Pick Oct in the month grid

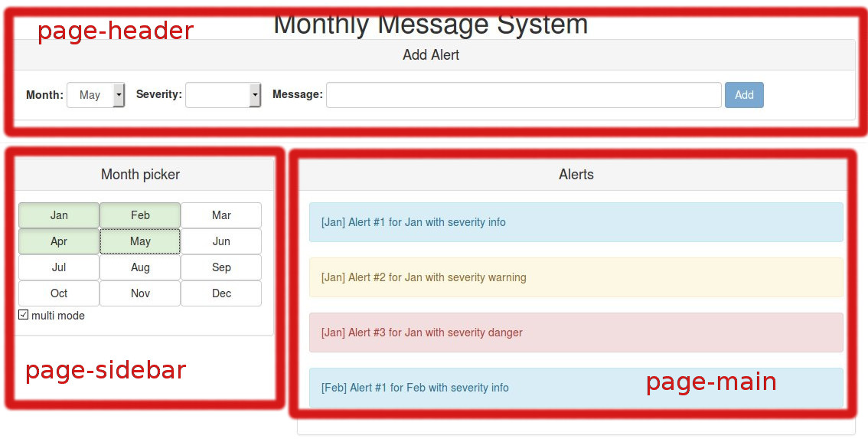59,293
